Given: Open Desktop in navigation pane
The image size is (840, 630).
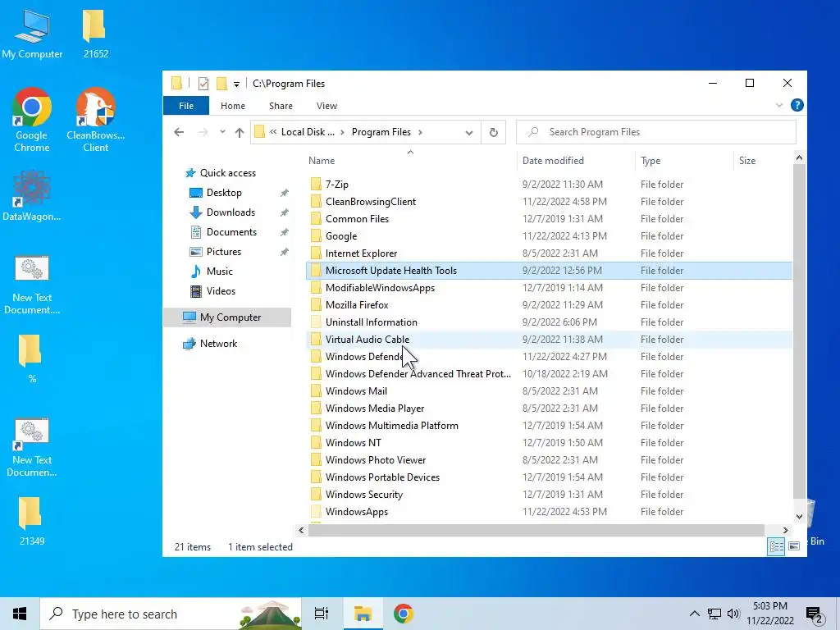Looking at the screenshot, I should [x=224, y=192].
